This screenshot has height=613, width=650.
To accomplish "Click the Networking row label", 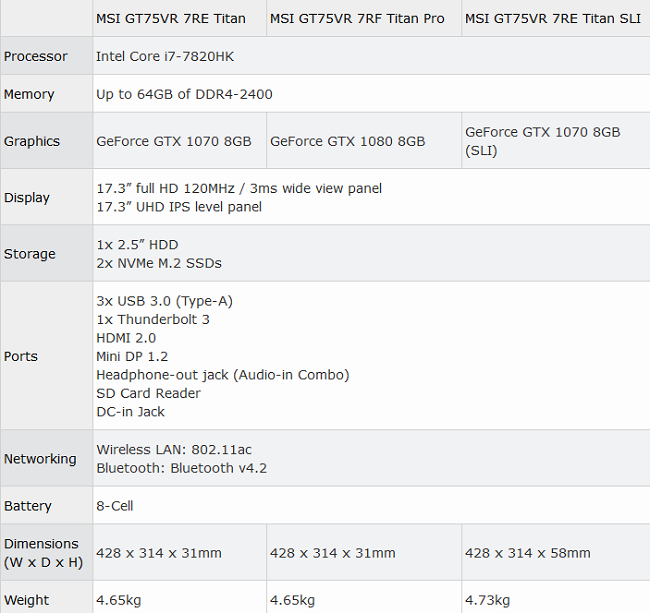I will [40, 458].
